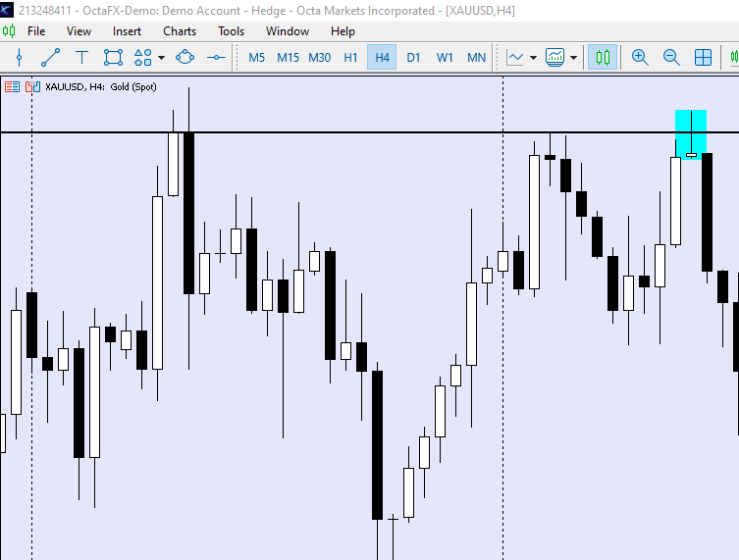The width and height of the screenshot is (739, 560).
Task: Open the File menu
Action: [36, 31]
